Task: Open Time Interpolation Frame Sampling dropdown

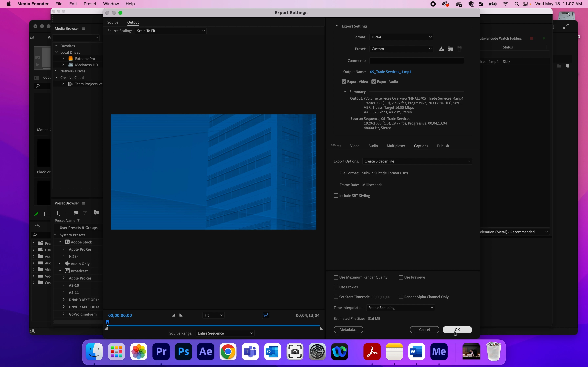Action: point(400,308)
